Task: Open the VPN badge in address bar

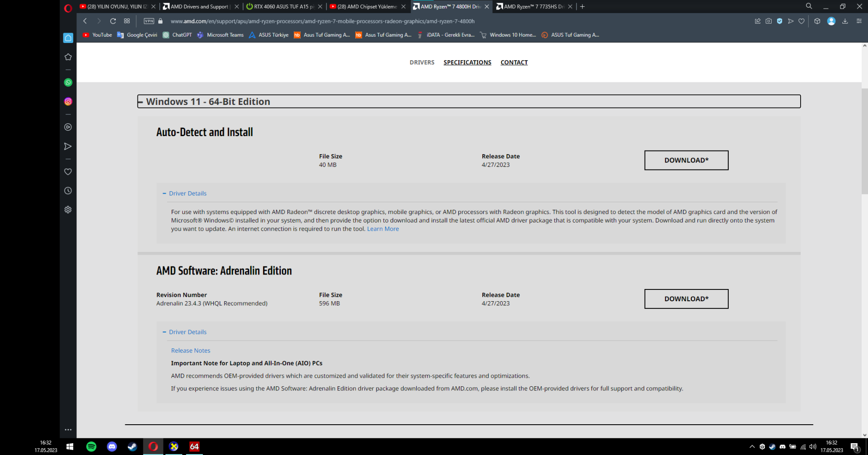Action: pyautogui.click(x=149, y=21)
